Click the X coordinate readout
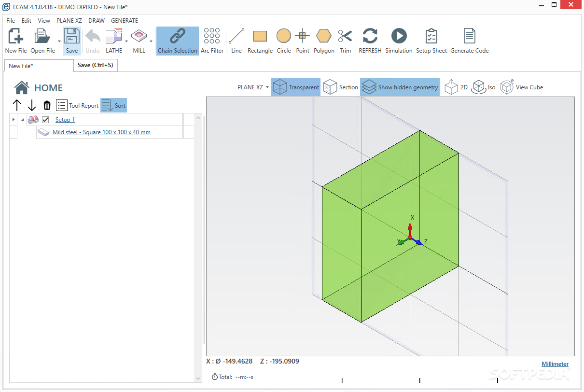The width and height of the screenshot is (584, 392). pyautogui.click(x=229, y=361)
